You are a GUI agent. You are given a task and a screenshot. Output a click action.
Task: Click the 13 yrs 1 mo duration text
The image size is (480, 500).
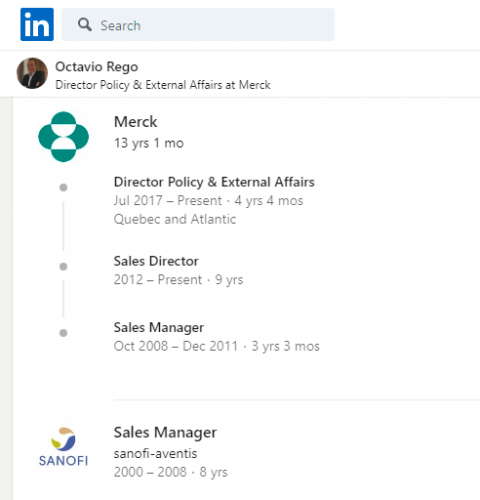pos(149,143)
